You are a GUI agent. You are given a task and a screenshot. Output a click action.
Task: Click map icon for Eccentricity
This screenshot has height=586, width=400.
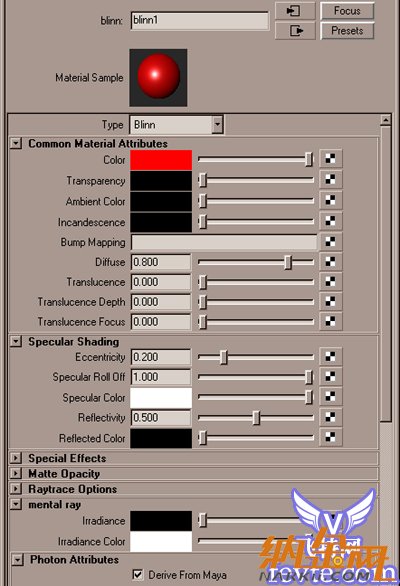click(330, 357)
